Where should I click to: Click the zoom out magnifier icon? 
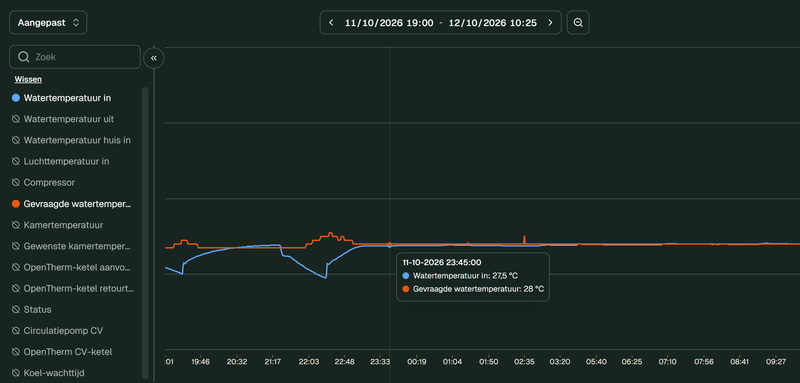tap(578, 23)
